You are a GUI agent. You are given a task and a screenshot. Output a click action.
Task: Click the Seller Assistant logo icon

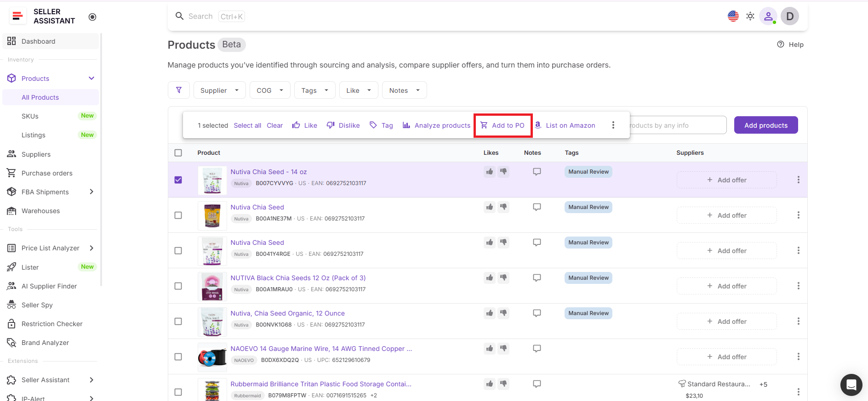coord(17,17)
